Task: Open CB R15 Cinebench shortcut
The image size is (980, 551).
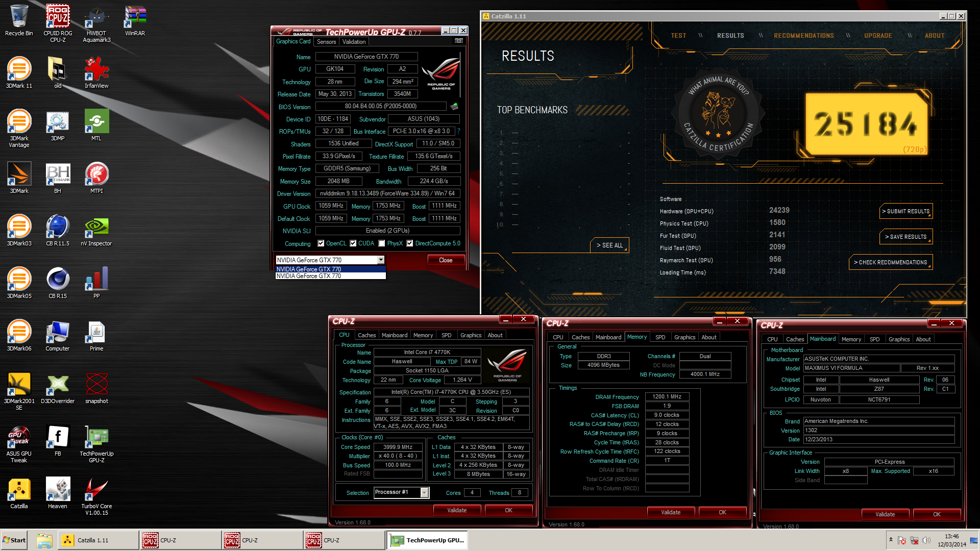Action: pyautogui.click(x=58, y=283)
